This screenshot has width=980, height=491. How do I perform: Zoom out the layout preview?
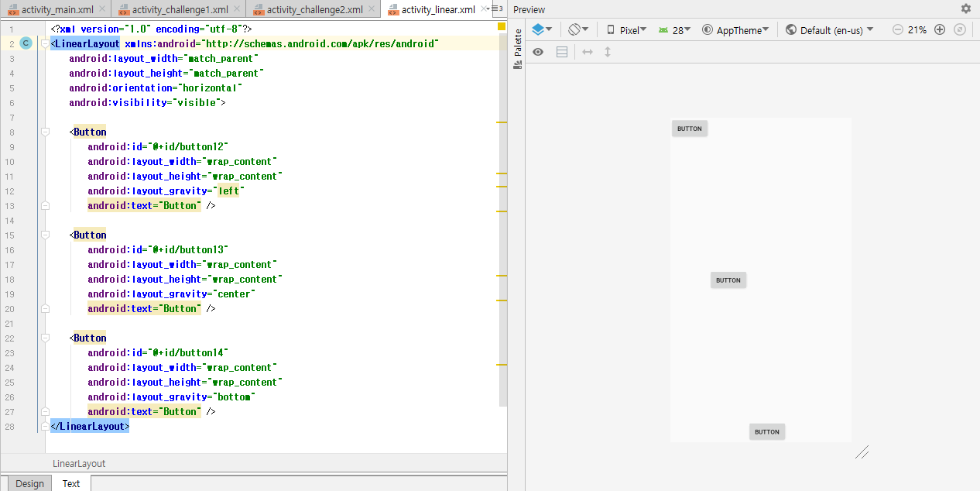pos(898,29)
